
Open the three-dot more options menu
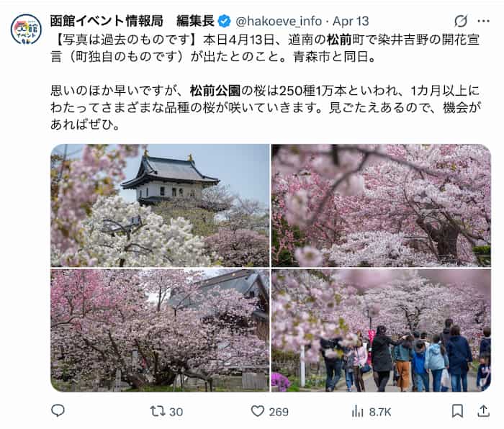pos(483,21)
